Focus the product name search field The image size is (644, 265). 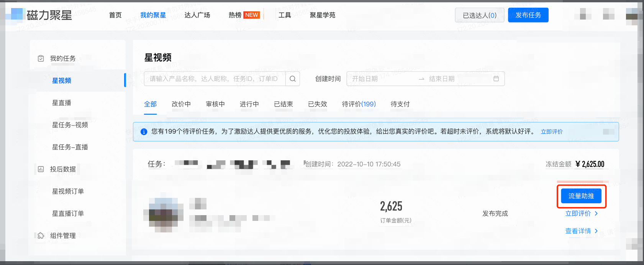(214, 79)
